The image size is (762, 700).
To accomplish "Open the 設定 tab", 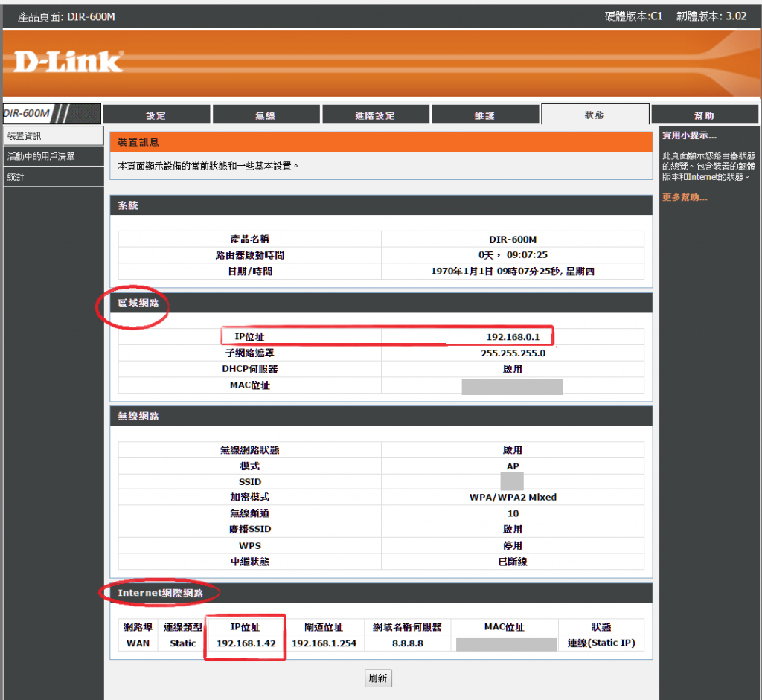I will tap(156, 115).
